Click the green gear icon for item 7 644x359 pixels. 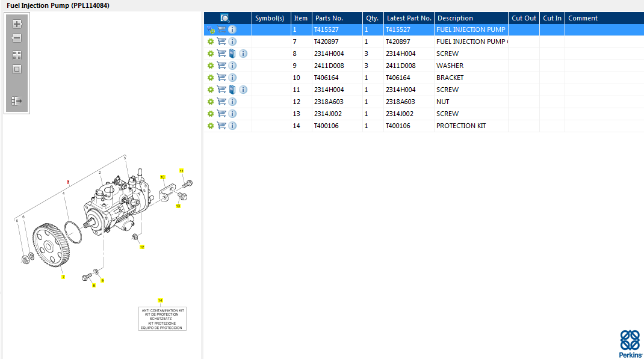(211, 41)
